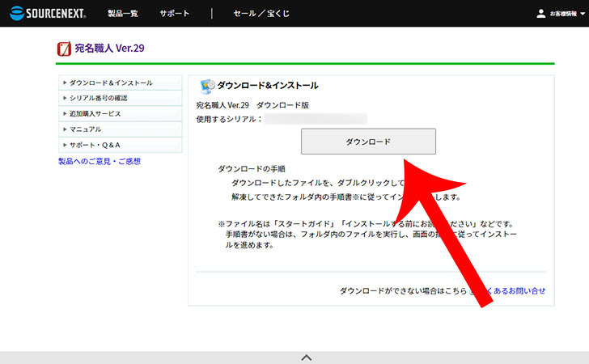589x364 pixels.
Task: Select 追加購入サービス in sidebar
Action: point(121,114)
